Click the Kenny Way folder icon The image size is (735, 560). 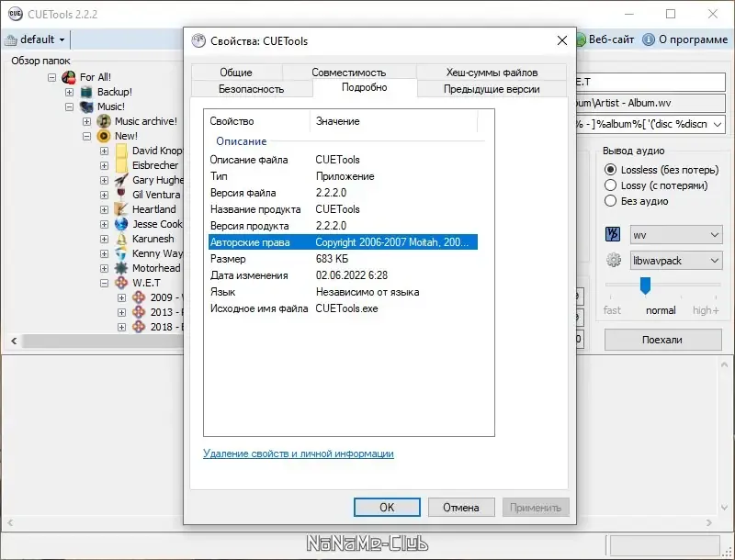pos(121,253)
